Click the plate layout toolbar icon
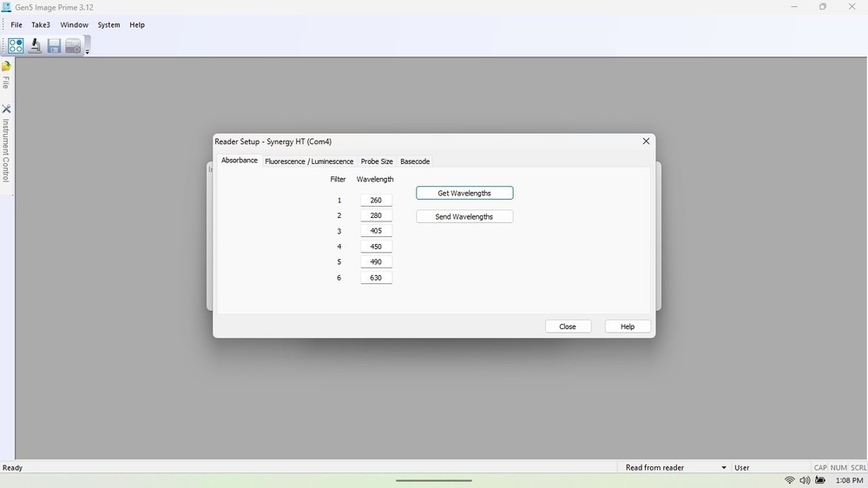The width and height of the screenshot is (868, 488). click(16, 46)
